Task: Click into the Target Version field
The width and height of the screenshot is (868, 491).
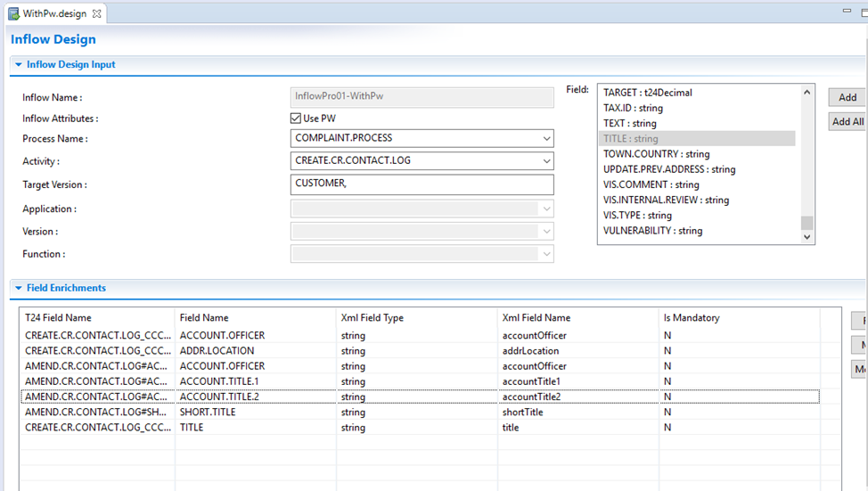Action: click(x=422, y=184)
